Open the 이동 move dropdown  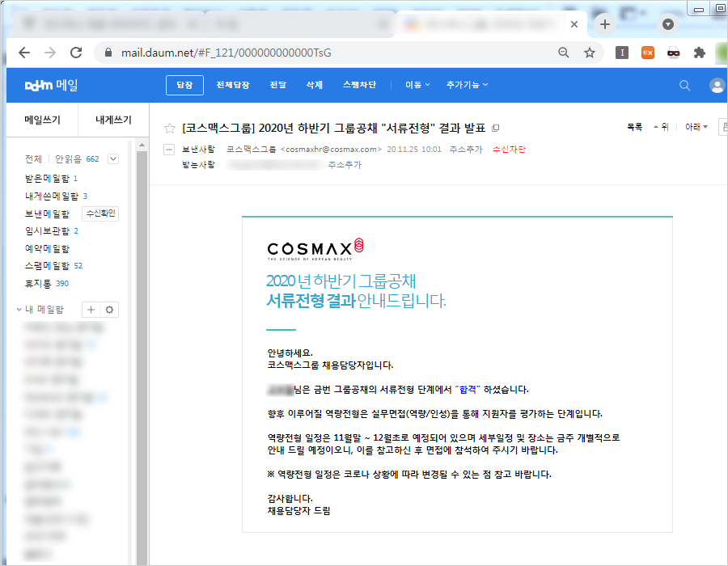[x=417, y=85]
